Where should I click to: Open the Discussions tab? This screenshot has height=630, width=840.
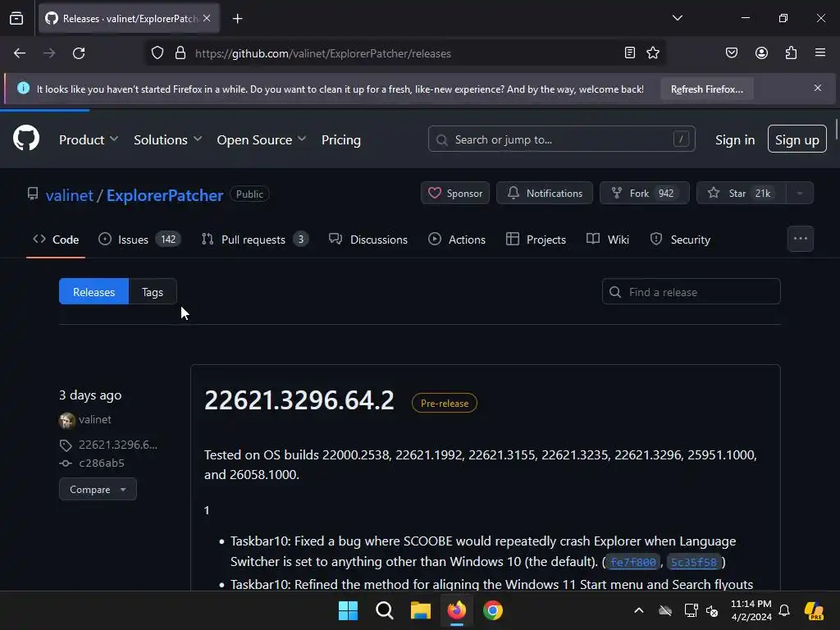[x=368, y=240]
